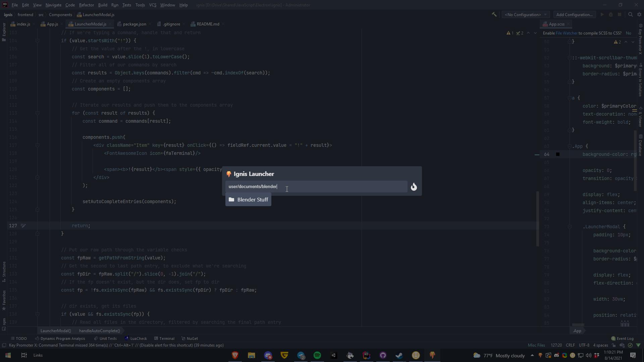Screen dimensions: 644x362
Task: Open the Explorer side panel
Action: [4, 32]
